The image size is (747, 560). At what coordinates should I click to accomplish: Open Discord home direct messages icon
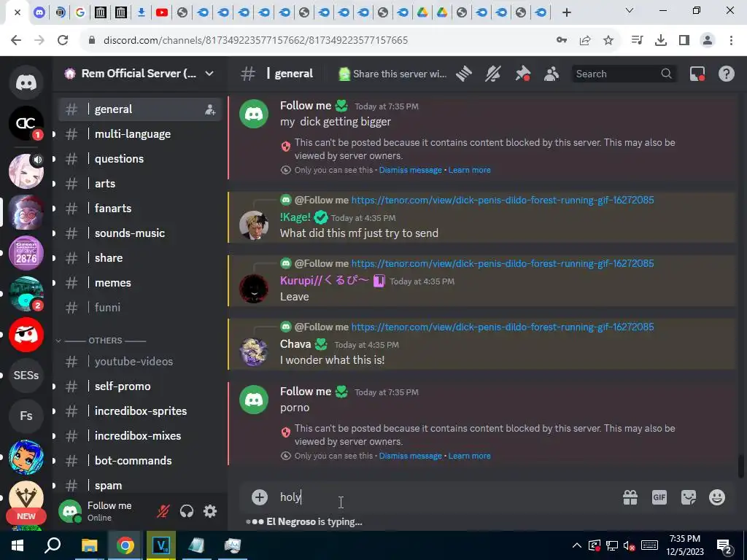[26, 82]
